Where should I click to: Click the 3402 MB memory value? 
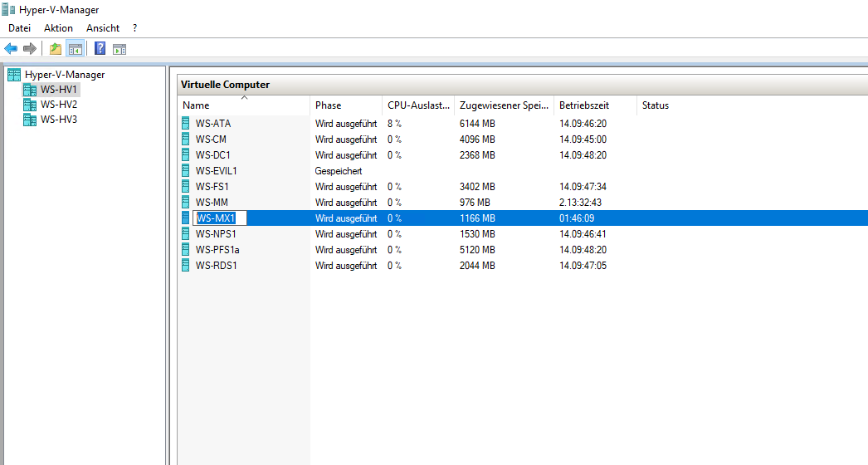[x=477, y=187]
